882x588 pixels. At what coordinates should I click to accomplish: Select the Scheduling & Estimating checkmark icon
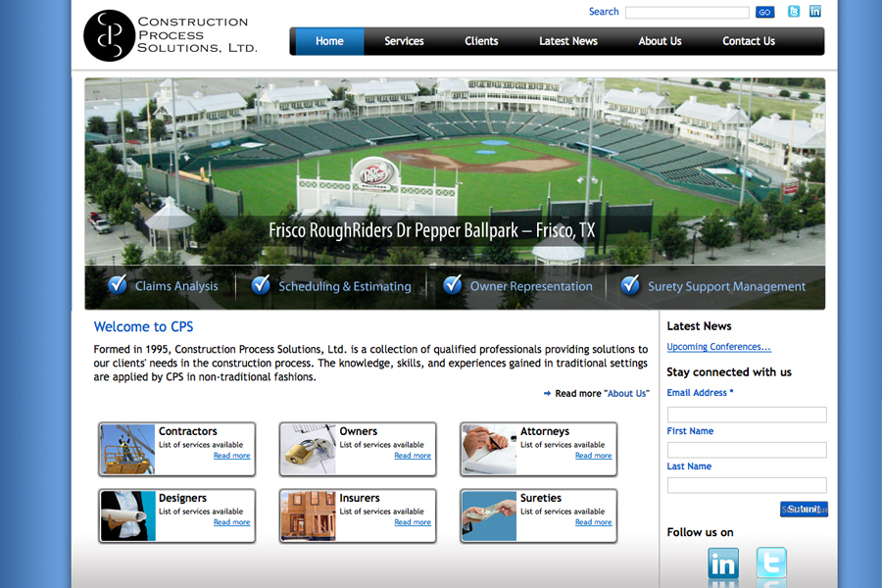(261, 284)
